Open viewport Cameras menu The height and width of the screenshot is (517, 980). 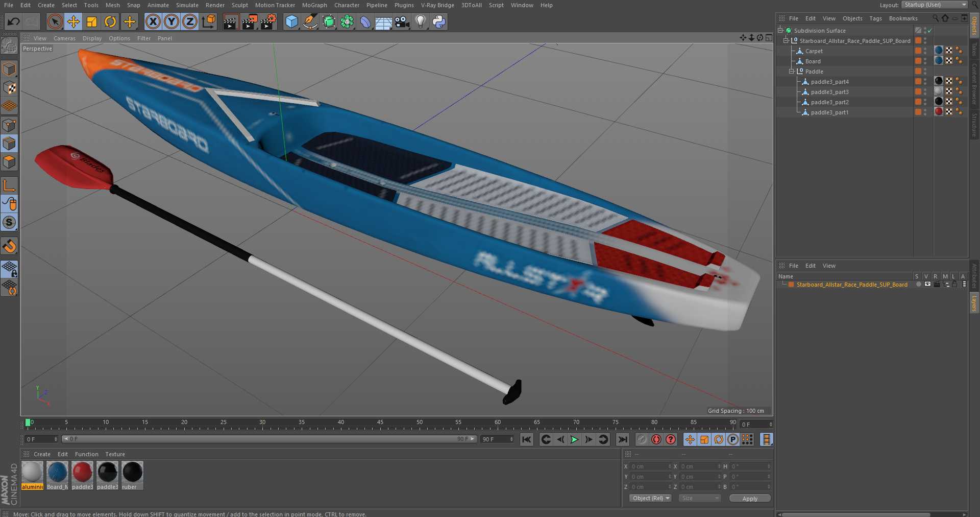point(64,38)
